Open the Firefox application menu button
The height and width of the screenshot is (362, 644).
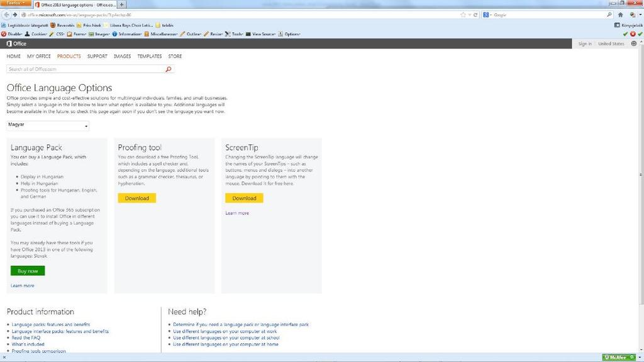pos(16,3)
